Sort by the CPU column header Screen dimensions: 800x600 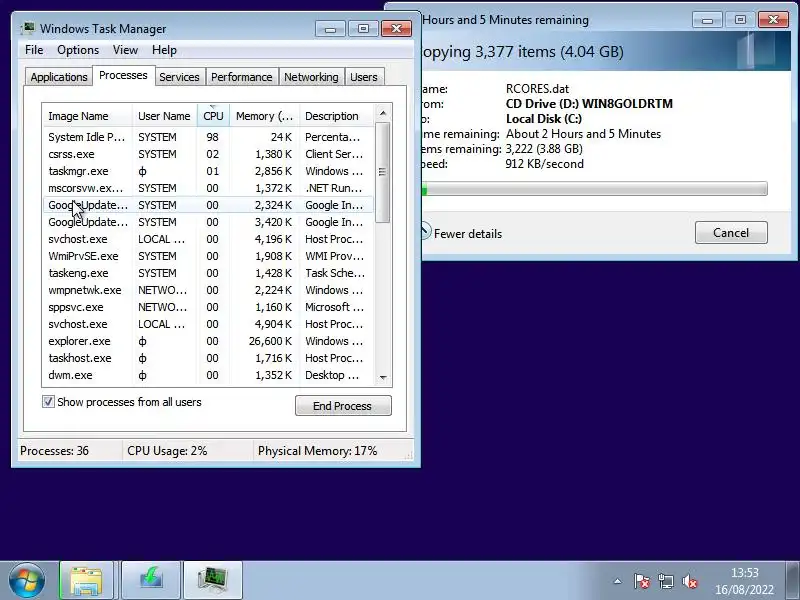213,116
